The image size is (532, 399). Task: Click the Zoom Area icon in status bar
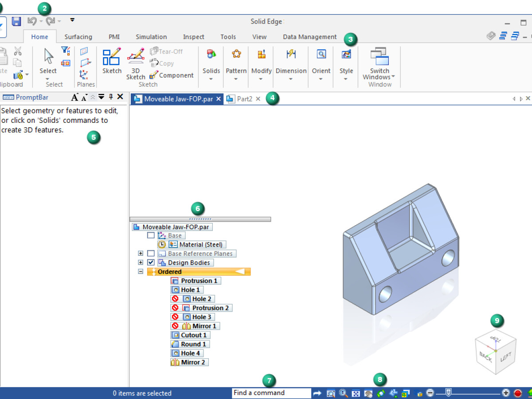[x=331, y=393]
